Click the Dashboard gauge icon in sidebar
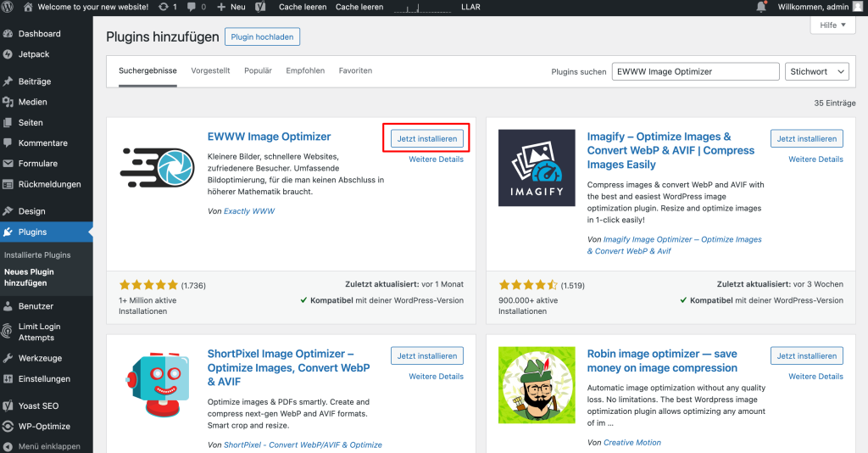 click(8, 34)
